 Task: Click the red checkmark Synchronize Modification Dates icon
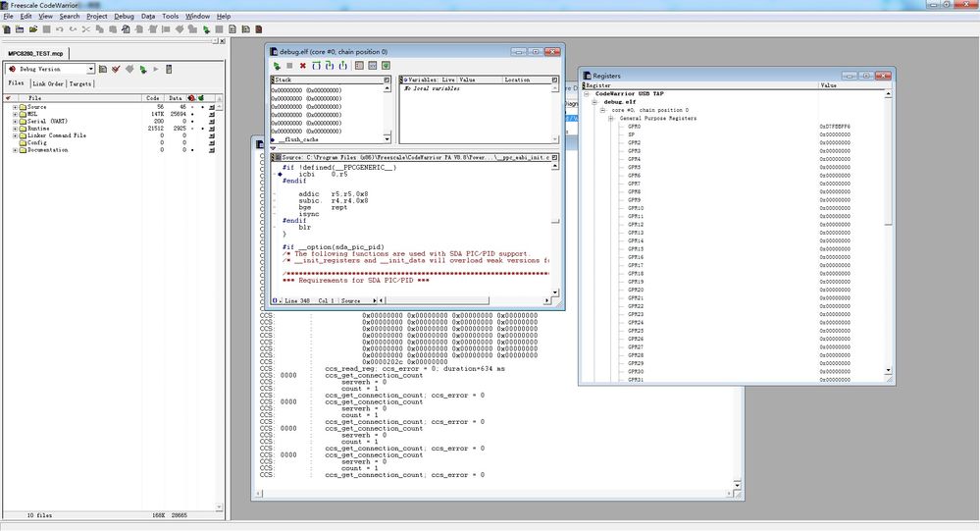click(x=116, y=69)
